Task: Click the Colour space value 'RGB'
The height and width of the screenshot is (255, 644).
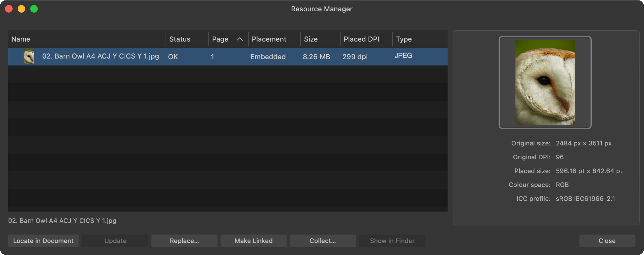Action: tap(562, 185)
